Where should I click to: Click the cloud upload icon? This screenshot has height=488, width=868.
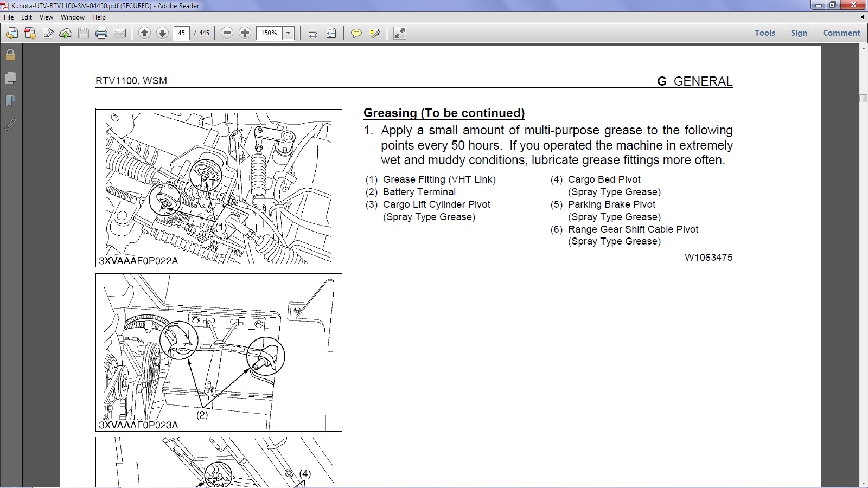coord(66,34)
